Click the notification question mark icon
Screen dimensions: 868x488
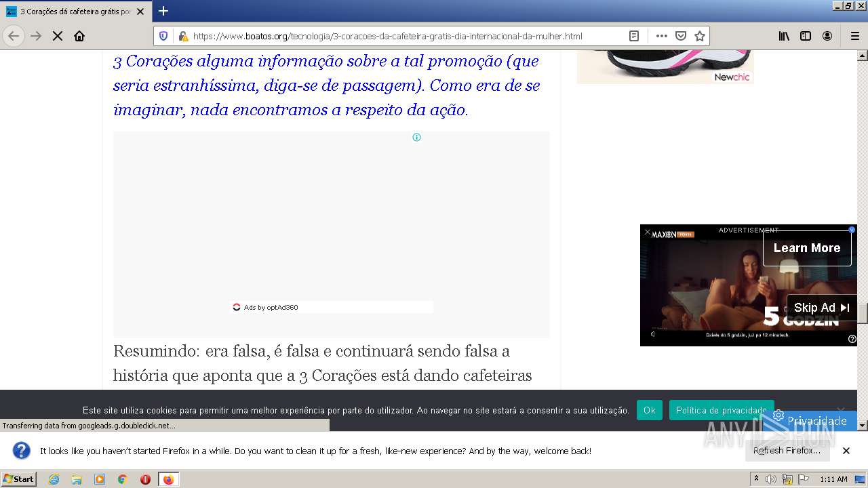pyautogui.click(x=22, y=451)
